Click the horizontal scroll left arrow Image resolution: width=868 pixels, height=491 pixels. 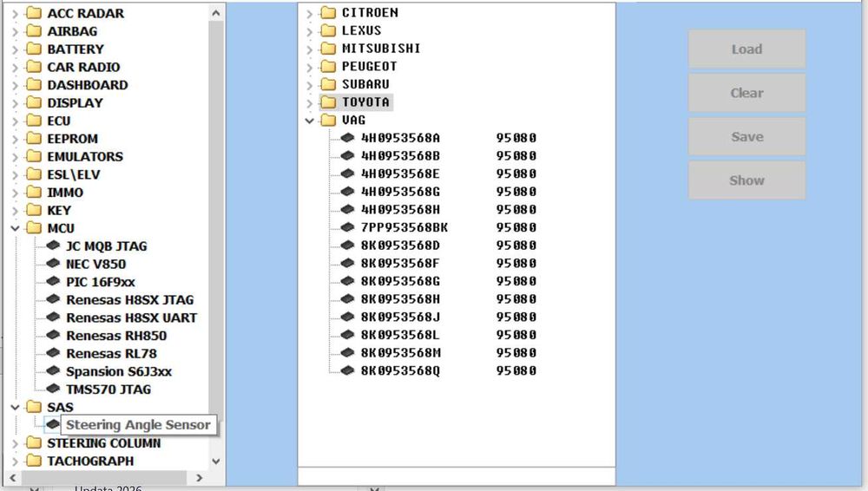click(13, 477)
